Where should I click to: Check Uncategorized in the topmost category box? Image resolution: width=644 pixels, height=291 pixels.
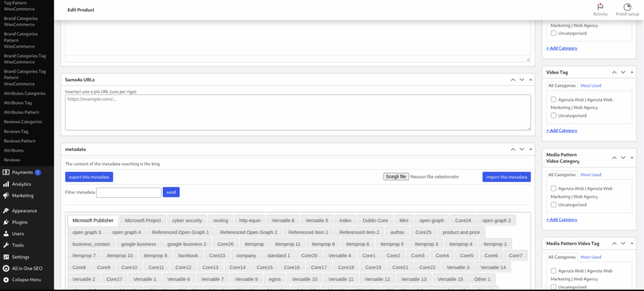(553, 33)
